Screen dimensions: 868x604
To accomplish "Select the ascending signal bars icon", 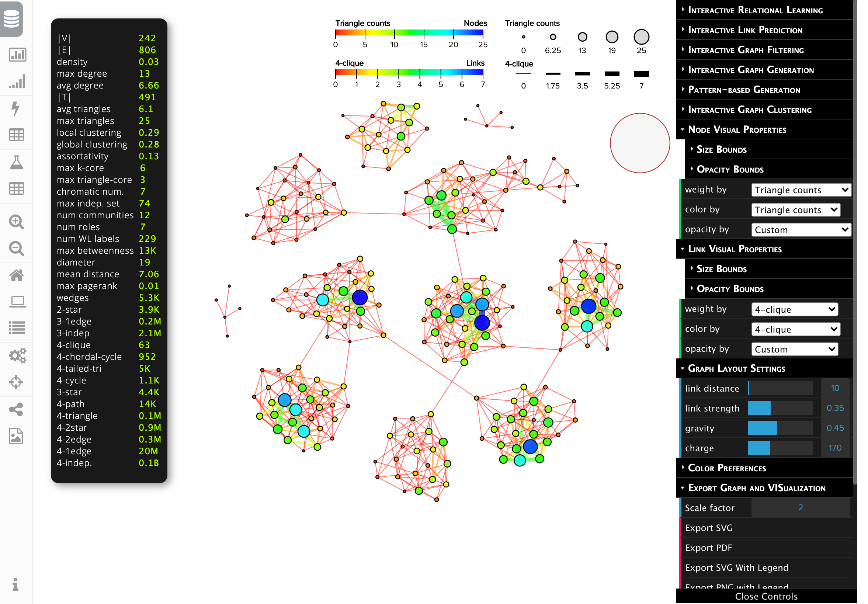I will pos(17,81).
